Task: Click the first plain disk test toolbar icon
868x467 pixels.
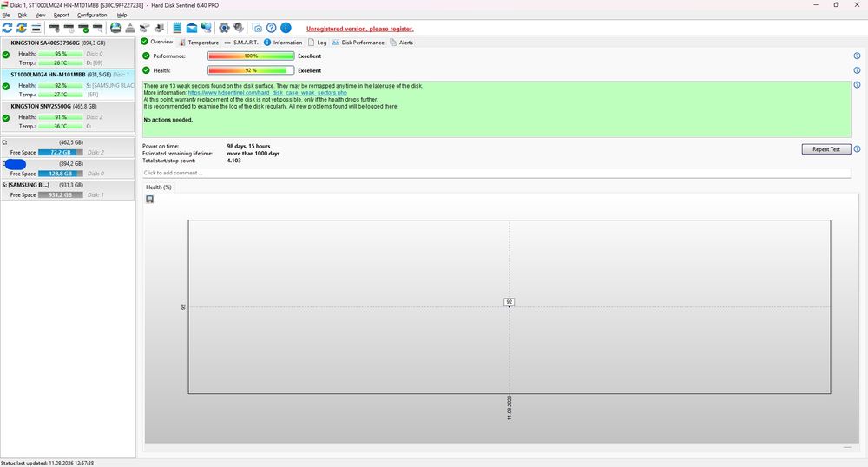Action: point(54,28)
